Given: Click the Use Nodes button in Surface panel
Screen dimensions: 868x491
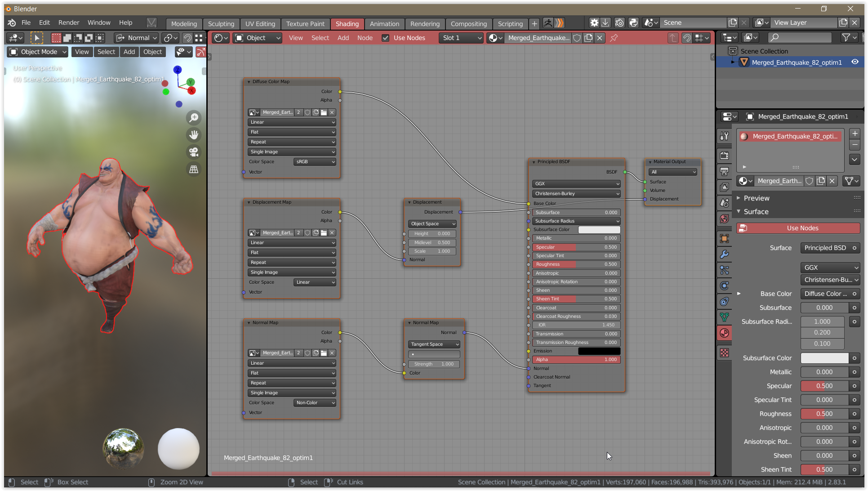Looking at the screenshot, I should (x=798, y=228).
